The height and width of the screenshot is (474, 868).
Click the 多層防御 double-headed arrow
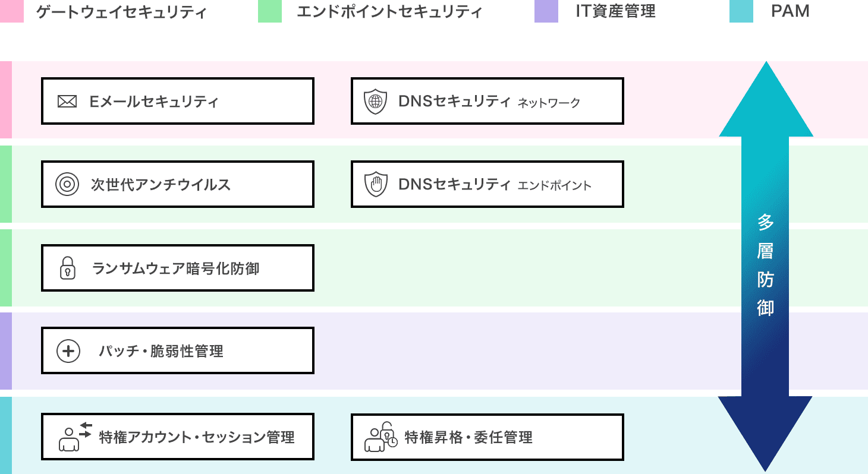[765, 267]
